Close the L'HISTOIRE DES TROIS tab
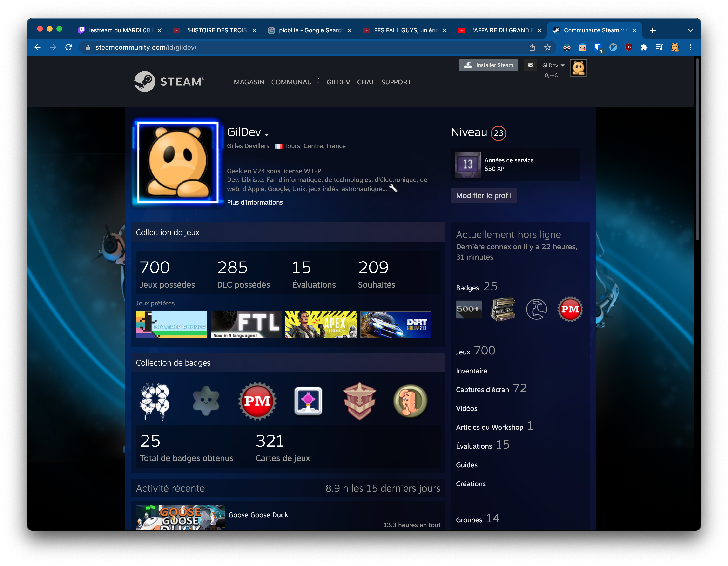 pyautogui.click(x=255, y=30)
